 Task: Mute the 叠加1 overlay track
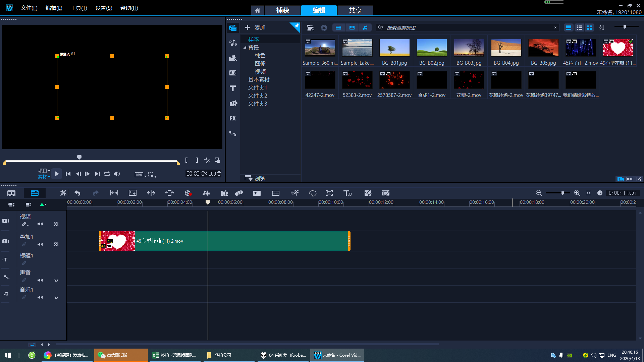(x=40, y=245)
